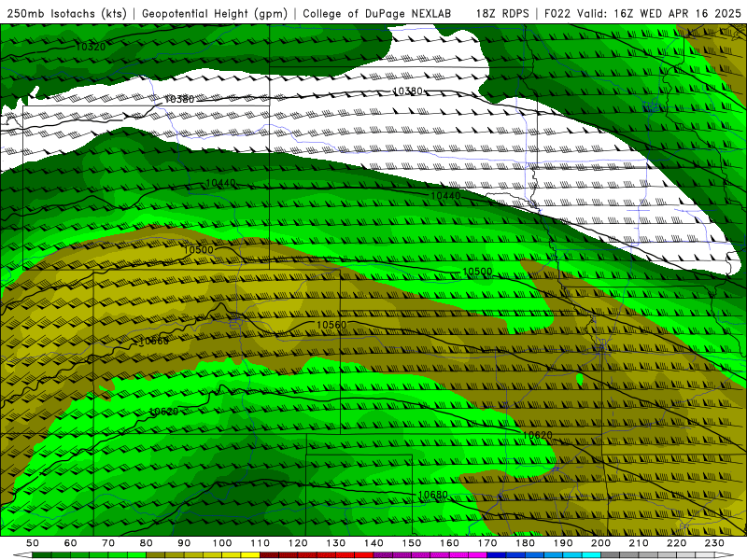Click the western 10380 contour label
The width and height of the screenshot is (747, 560).
179,99
